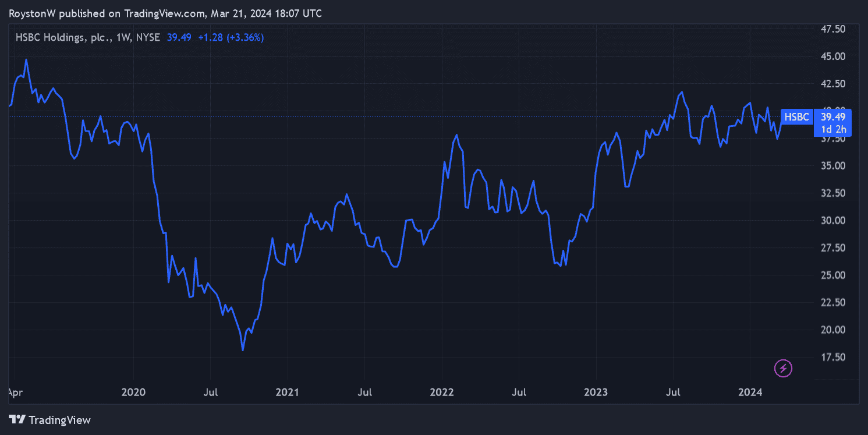Select the blue HSBC ticker tag
This screenshot has height=435, width=868.
coord(796,117)
